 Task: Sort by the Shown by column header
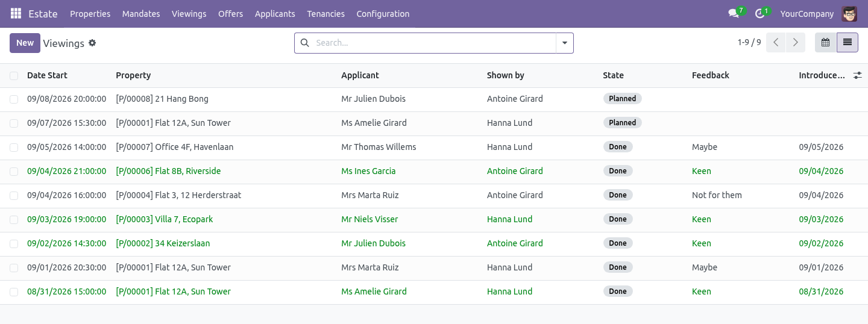pyautogui.click(x=505, y=75)
